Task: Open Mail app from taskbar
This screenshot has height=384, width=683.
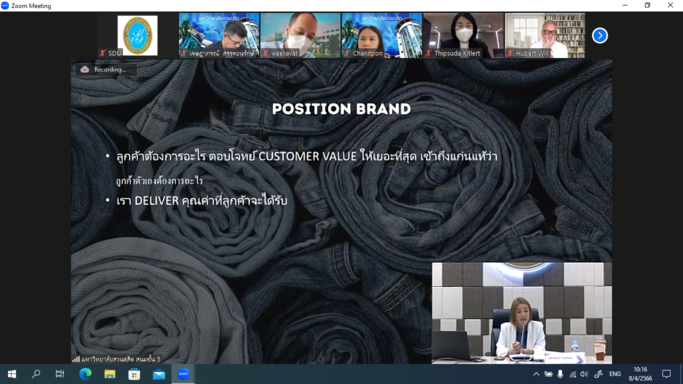Action: click(159, 374)
